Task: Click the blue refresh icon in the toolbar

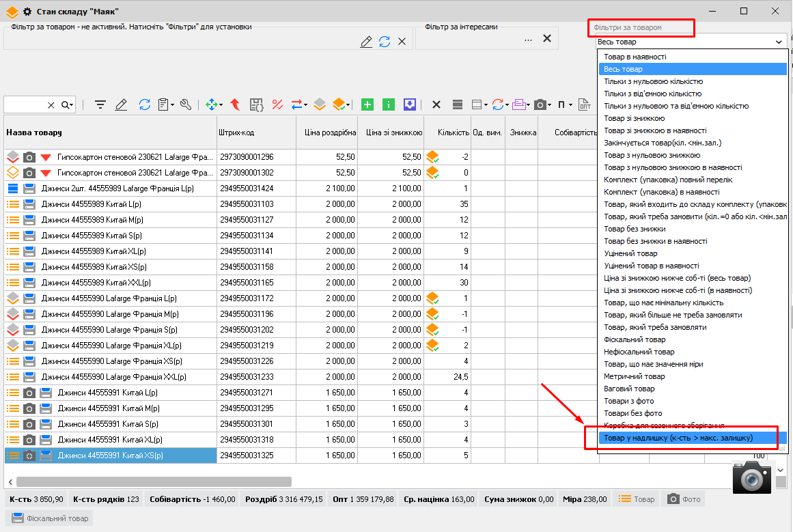Action: click(x=144, y=104)
